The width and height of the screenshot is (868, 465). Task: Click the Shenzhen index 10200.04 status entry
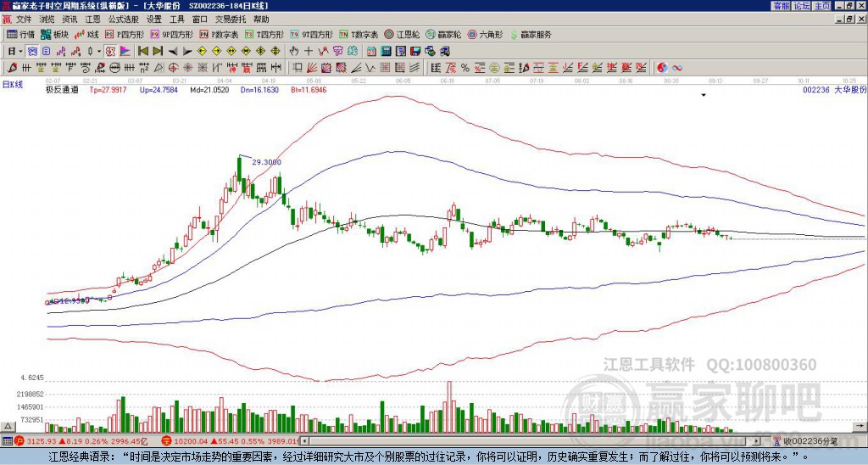230,441
